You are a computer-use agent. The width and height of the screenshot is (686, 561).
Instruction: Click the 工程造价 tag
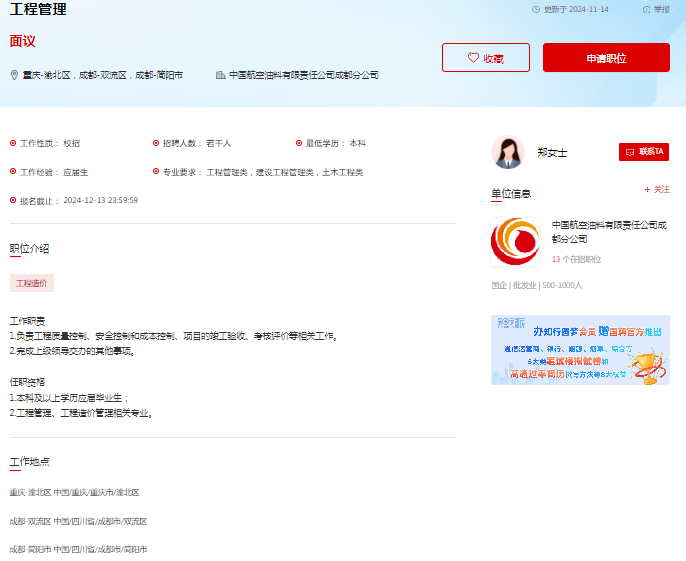pyautogui.click(x=32, y=283)
